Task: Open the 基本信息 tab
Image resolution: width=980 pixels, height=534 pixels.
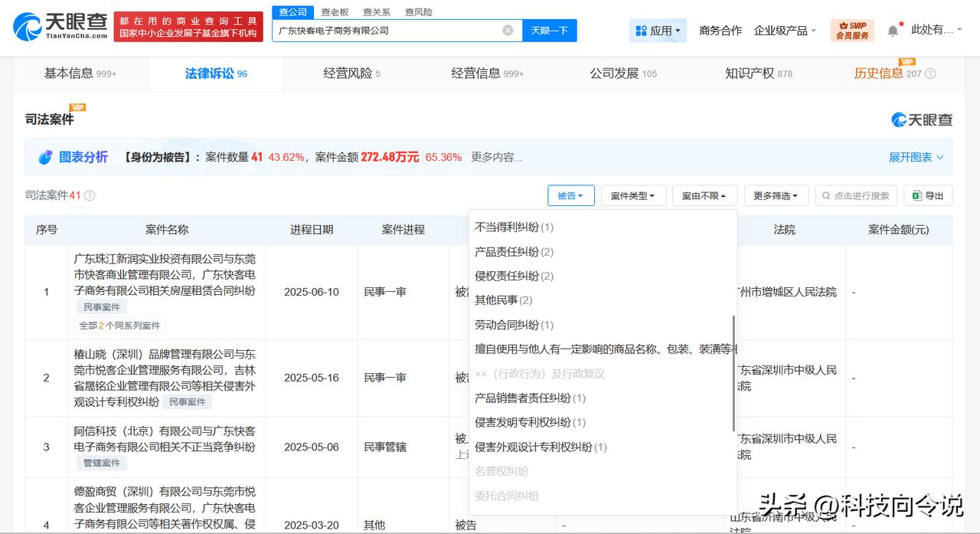Action: [80, 74]
